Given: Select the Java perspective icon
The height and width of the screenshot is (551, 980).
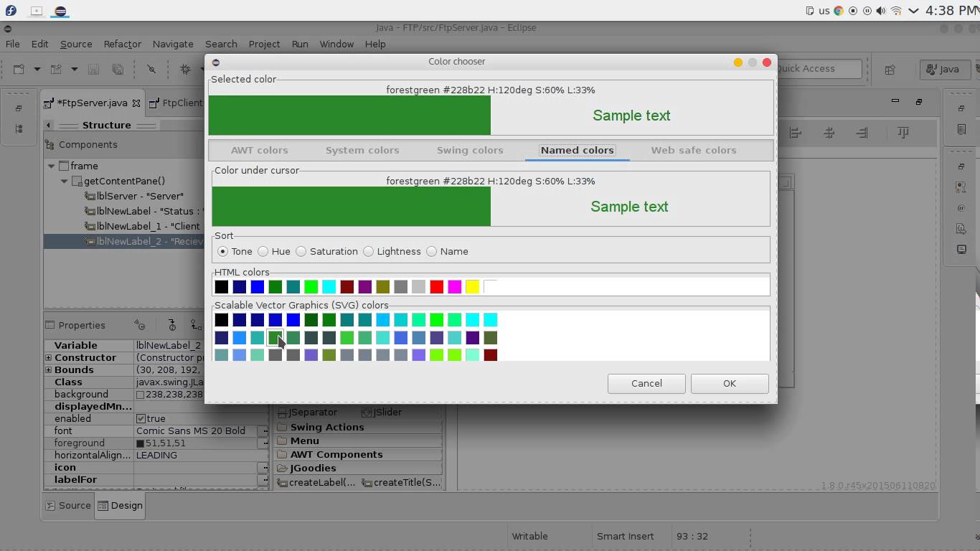Looking at the screenshot, I should point(944,70).
